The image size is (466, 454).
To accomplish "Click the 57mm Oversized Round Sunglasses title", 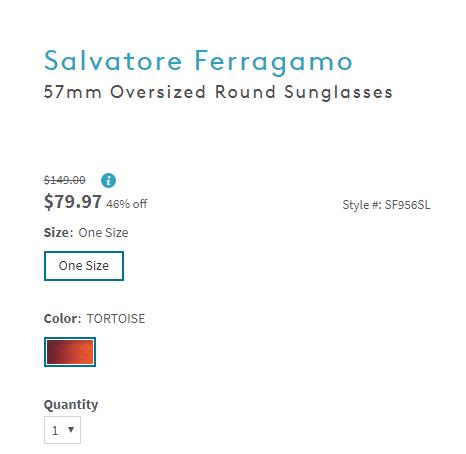I will [218, 92].
